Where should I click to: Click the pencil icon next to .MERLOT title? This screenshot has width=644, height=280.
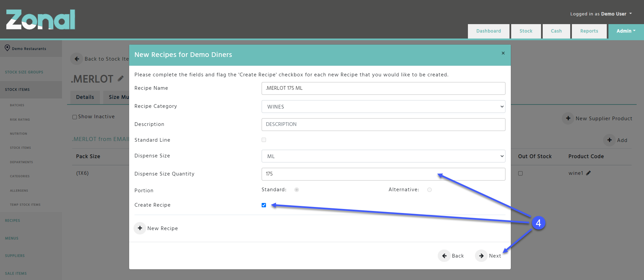[121, 79]
